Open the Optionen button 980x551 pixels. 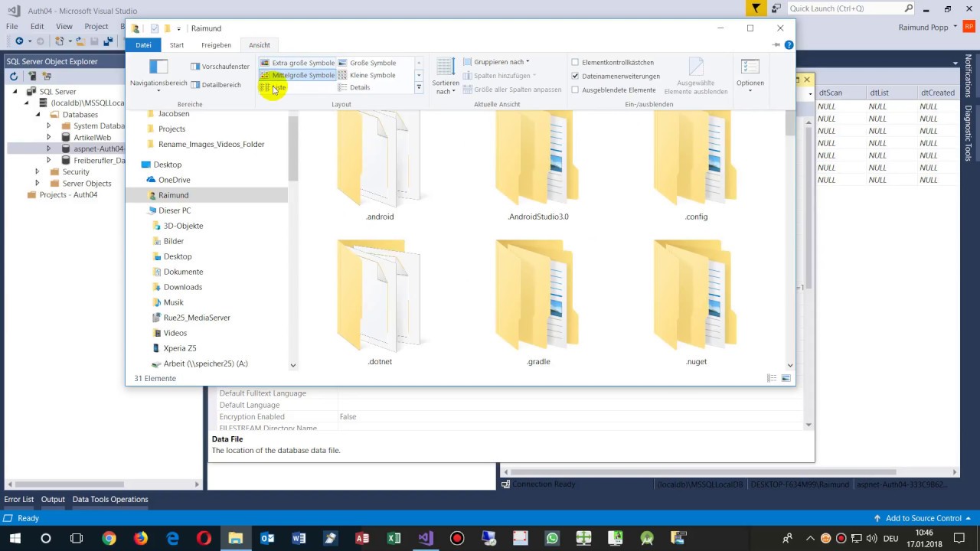pos(750,75)
